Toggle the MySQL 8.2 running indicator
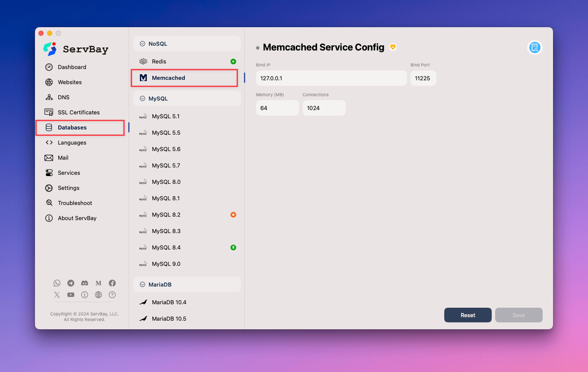Viewport: 588px width, 372px height. click(233, 214)
